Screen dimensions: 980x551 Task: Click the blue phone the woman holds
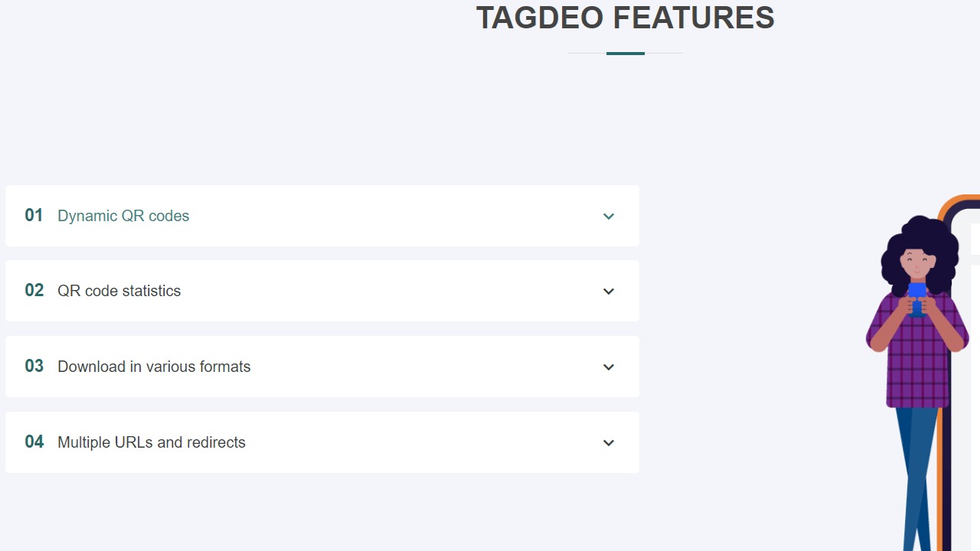tap(916, 293)
